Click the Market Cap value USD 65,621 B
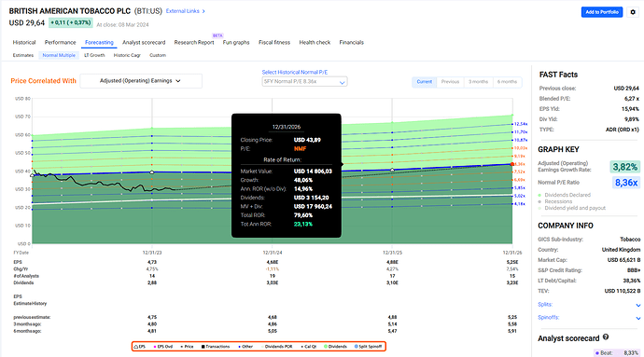644x357 pixels. pyautogui.click(x=623, y=260)
